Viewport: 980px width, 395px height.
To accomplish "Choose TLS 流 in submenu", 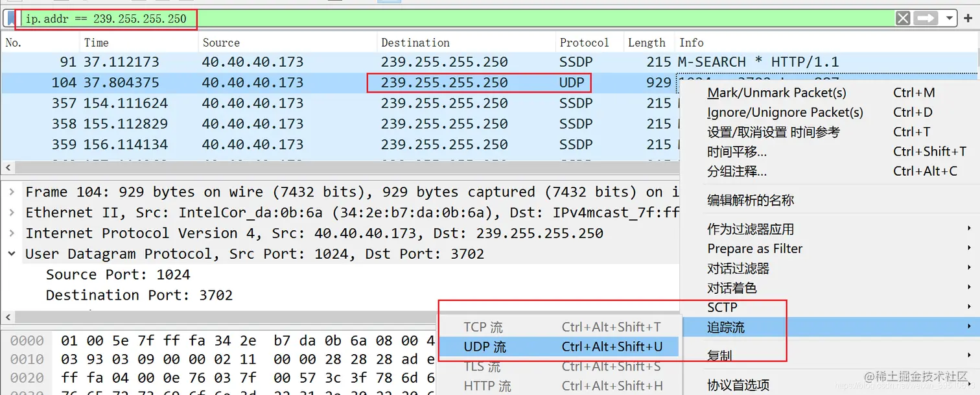I will [559, 366].
